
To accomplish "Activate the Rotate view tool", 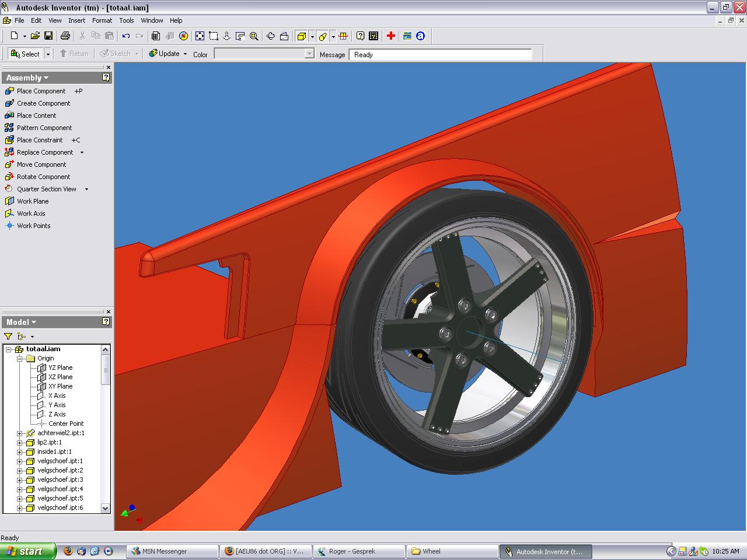I will (x=271, y=36).
